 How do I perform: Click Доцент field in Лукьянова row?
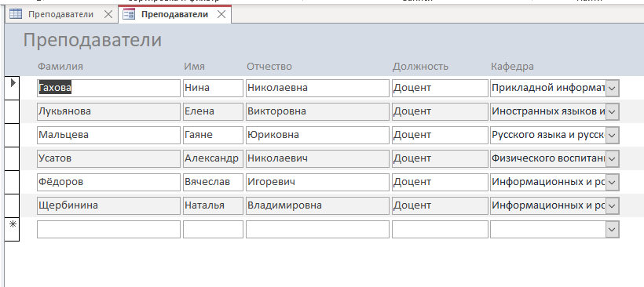(x=440, y=111)
